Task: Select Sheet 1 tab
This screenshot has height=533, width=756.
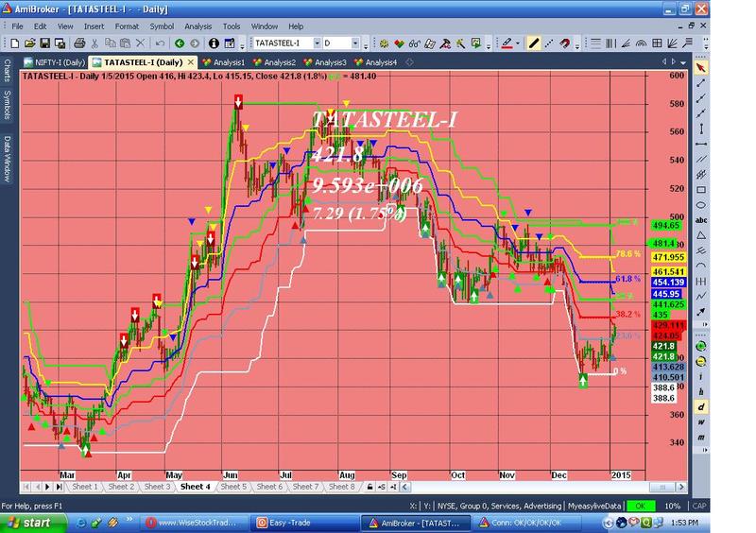Action: click(85, 486)
